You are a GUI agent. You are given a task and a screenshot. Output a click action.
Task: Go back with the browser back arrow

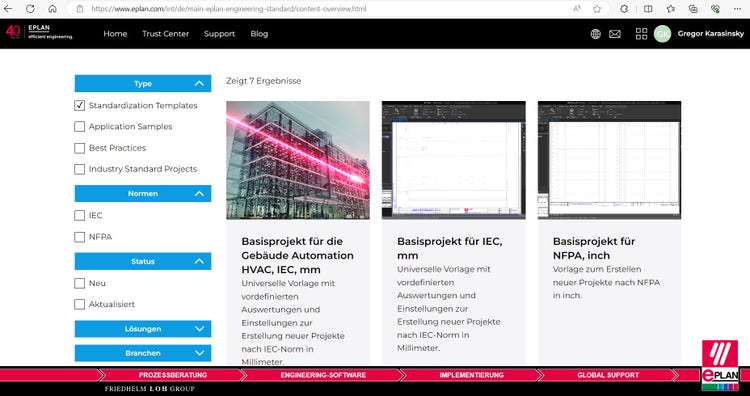[x=8, y=9]
